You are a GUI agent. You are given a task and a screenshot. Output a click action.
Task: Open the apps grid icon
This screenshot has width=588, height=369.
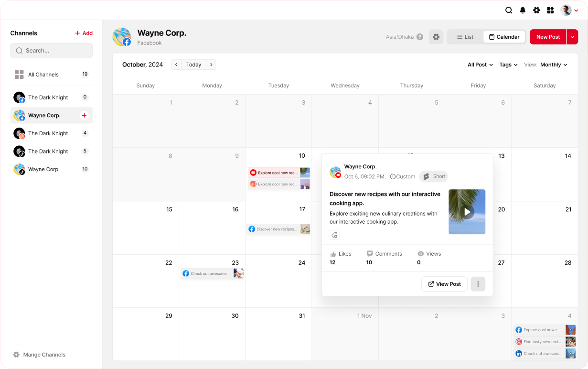(550, 10)
